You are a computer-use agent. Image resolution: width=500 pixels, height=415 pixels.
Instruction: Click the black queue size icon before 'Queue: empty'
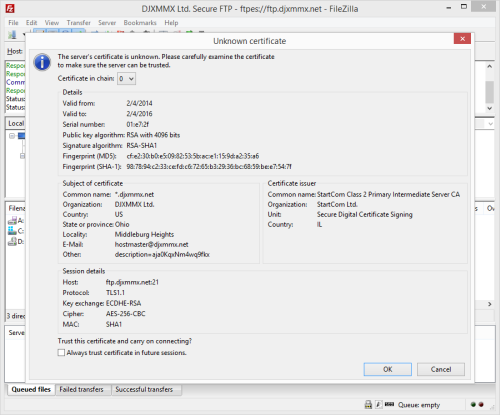389,404
